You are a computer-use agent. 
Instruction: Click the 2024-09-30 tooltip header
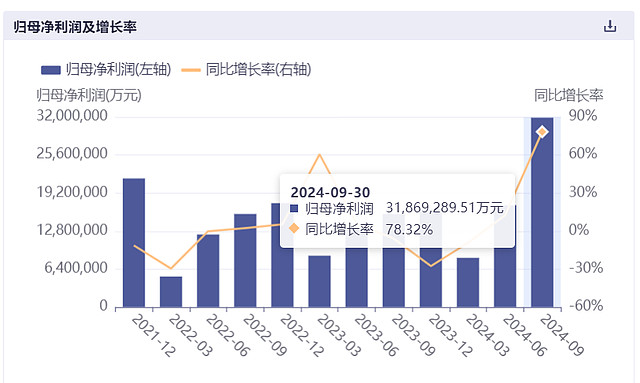(x=330, y=192)
